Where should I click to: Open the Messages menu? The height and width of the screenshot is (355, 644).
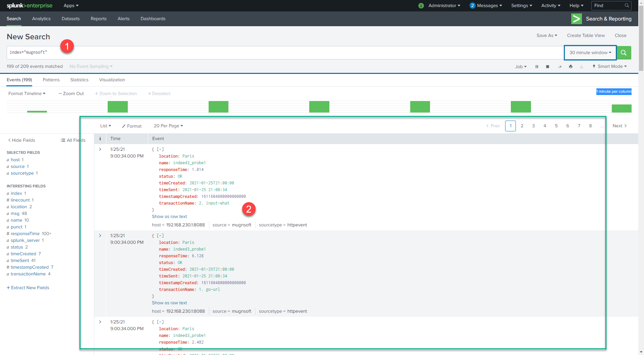tap(486, 6)
